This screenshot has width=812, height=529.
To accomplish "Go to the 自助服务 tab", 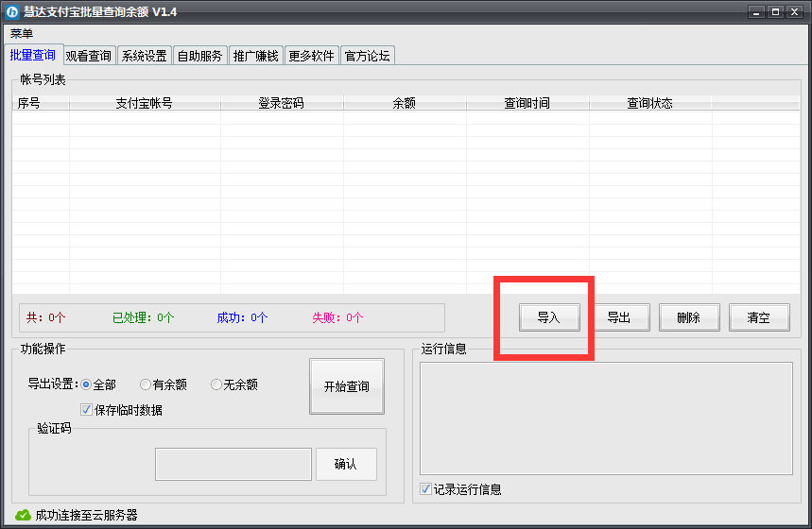I will coord(200,56).
